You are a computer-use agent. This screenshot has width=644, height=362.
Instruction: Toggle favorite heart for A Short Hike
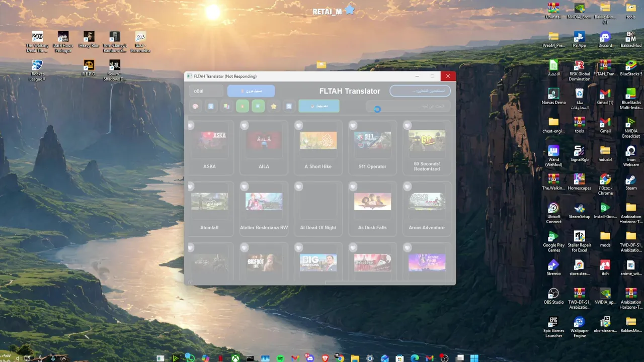coord(299,125)
